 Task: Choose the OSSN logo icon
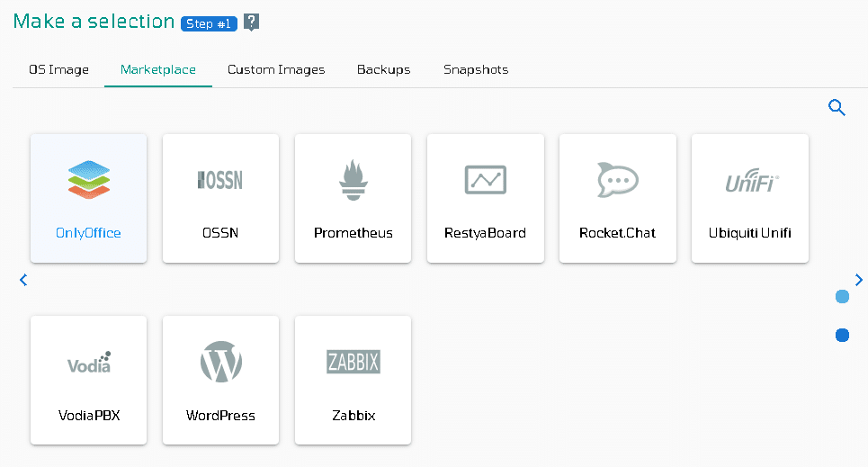click(220, 180)
